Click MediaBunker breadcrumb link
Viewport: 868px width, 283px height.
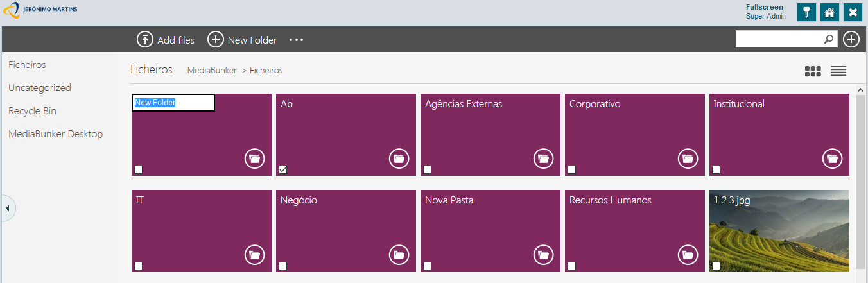click(x=212, y=70)
